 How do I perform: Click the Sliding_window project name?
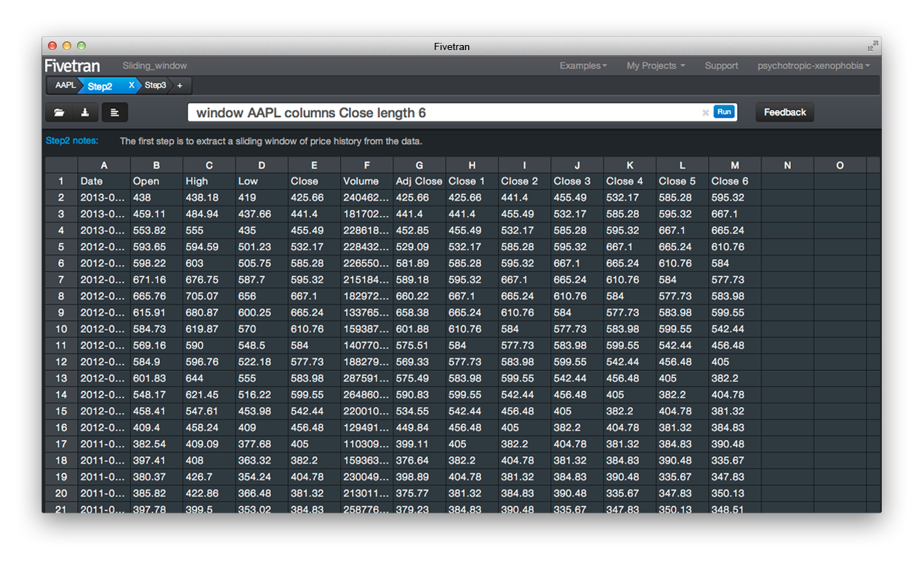click(155, 65)
